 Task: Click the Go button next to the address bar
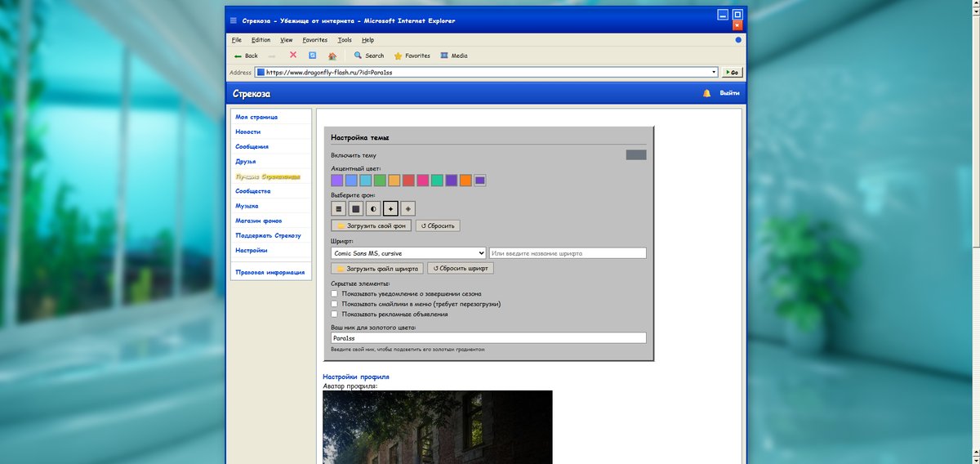coord(731,72)
